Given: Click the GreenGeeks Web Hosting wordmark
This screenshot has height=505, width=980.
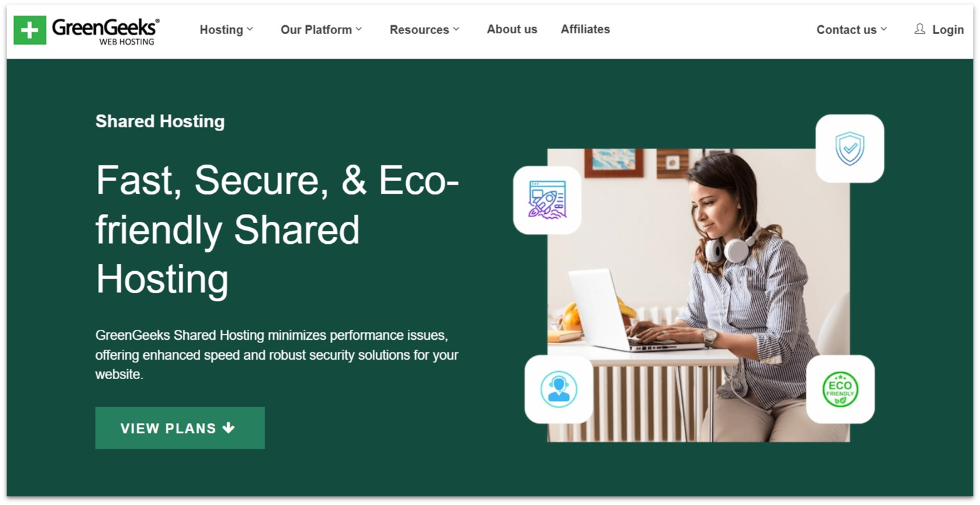Looking at the screenshot, I should click(105, 31).
